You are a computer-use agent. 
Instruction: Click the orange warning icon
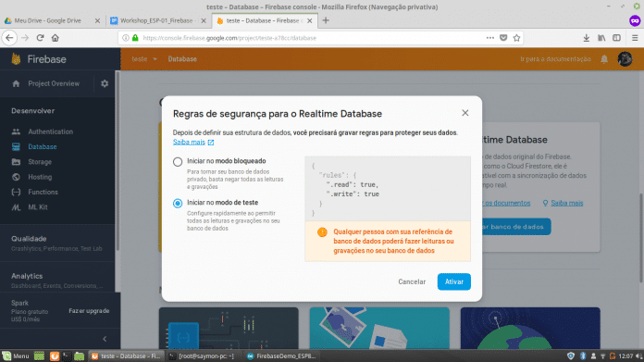pyautogui.click(x=322, y=232)
